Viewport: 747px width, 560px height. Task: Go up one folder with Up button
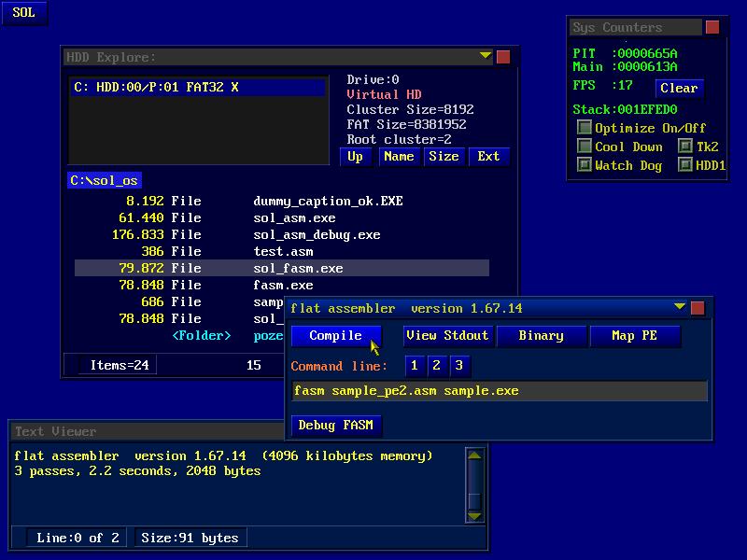tap(356, 157)
